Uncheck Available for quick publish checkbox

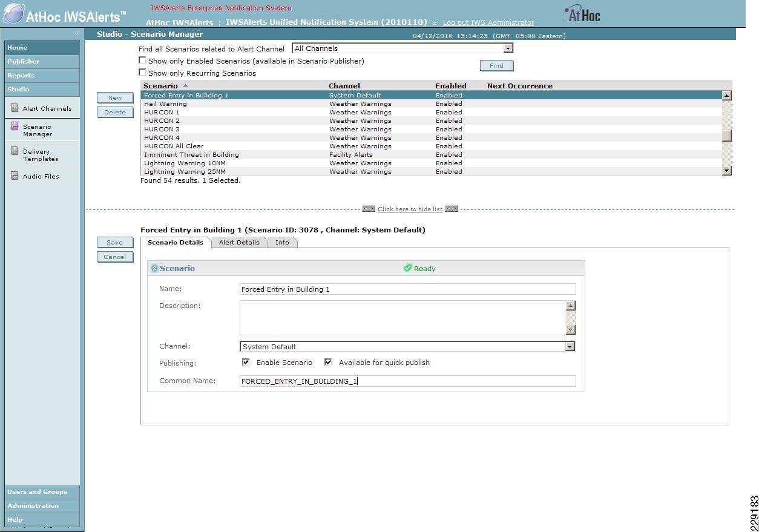328,362
